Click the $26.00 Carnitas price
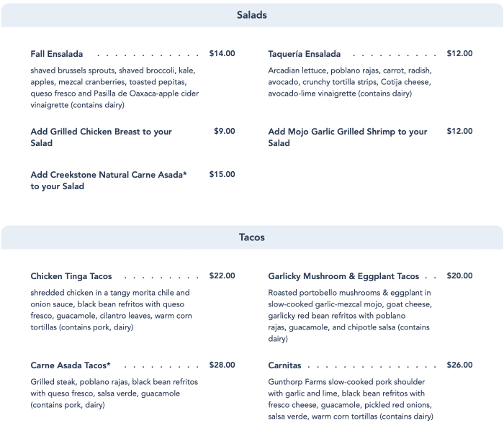504x428 pixels. click(x=459, y=365)
